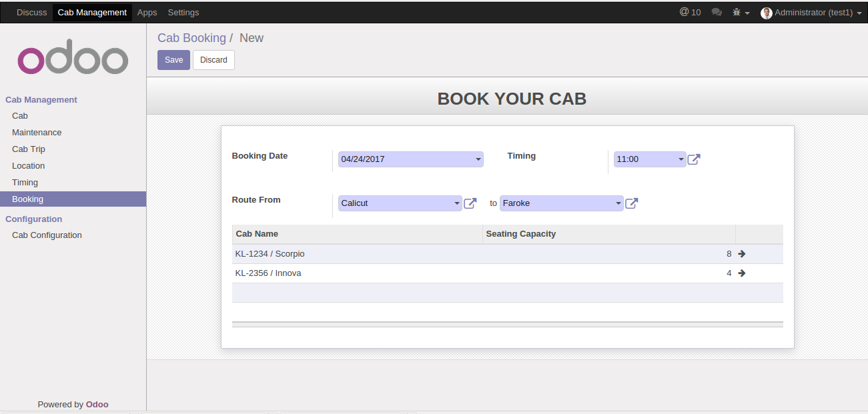Select Cab Trip in the sidebar

(29, 149)
